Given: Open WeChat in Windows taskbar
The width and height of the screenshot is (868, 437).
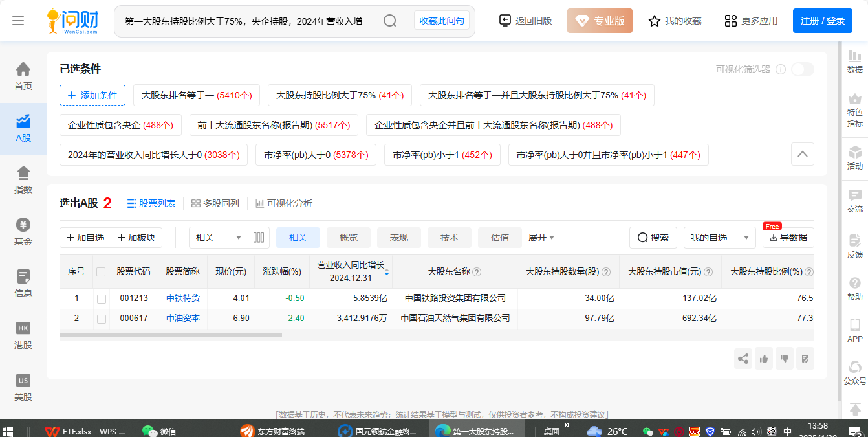Looking at the screenshot, I should [x=159, y=431].
